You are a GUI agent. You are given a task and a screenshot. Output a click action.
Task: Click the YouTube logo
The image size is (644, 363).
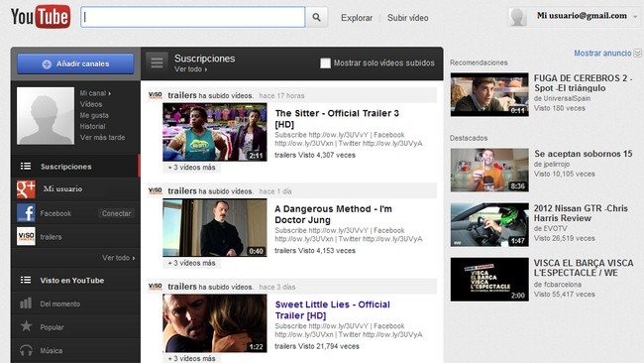coord(41,17)
